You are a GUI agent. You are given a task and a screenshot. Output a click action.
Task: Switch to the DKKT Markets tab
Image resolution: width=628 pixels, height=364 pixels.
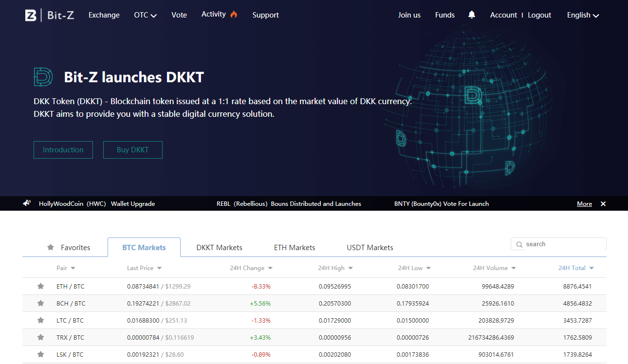(220, 247)
